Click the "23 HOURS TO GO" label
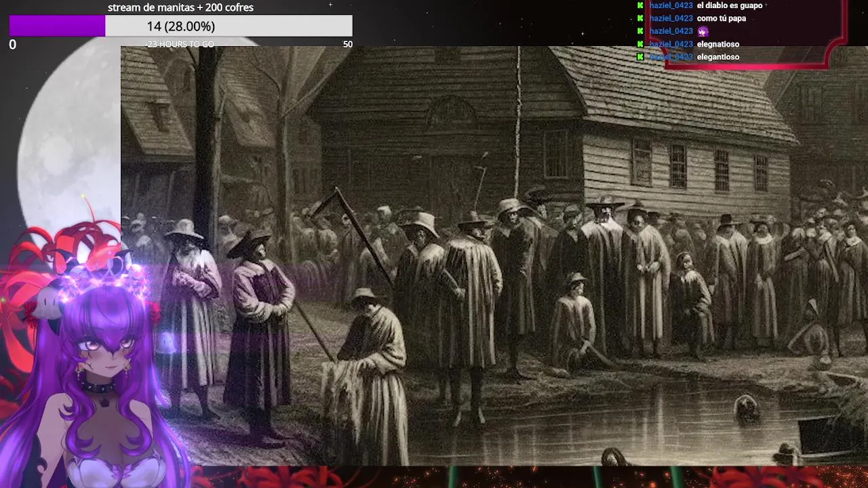The image size is (868, 488). [180, 44]
